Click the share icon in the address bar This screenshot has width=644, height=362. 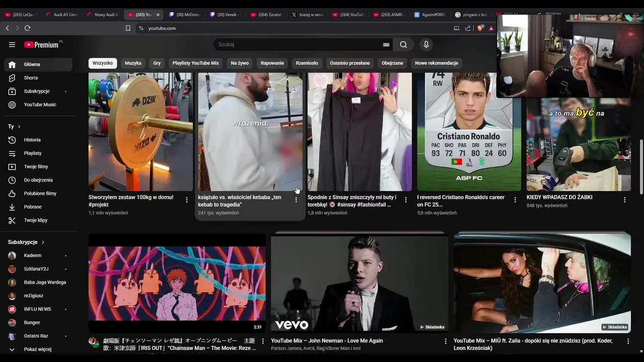pos(468,28)
